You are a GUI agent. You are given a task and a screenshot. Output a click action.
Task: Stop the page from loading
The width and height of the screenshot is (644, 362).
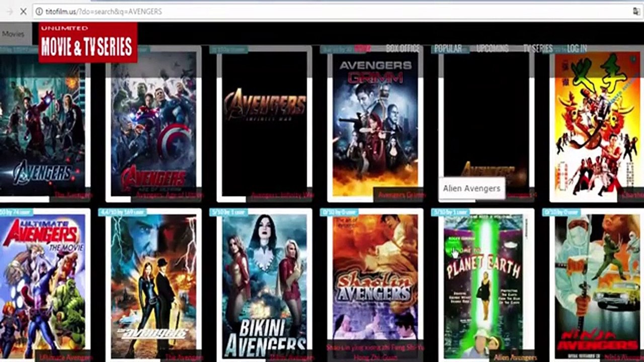[23, 11]
